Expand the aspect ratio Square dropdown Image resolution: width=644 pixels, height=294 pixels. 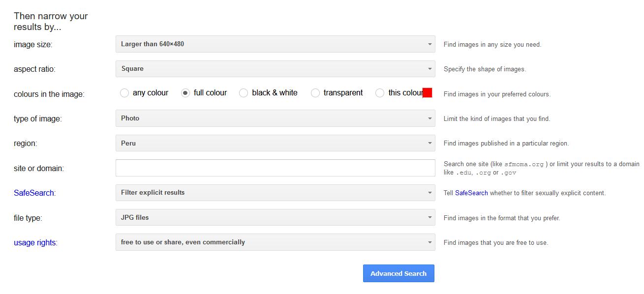(275, 69)
